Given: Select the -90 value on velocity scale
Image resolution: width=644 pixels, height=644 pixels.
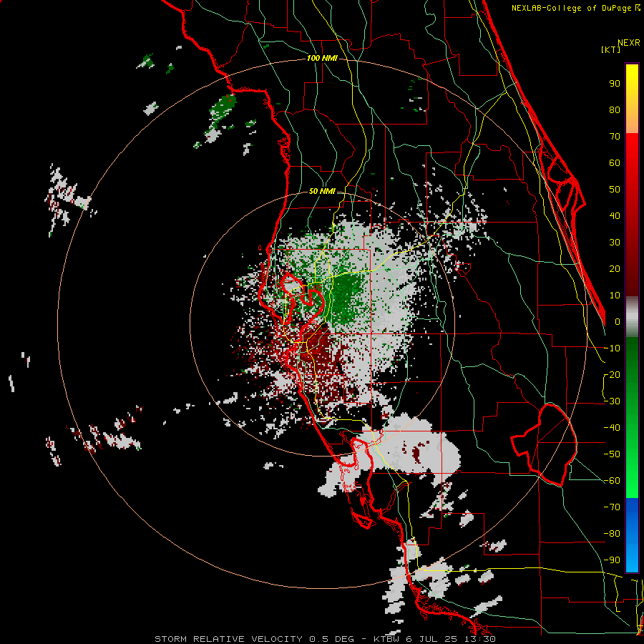Looking at the screenshot, I should 612,560.
